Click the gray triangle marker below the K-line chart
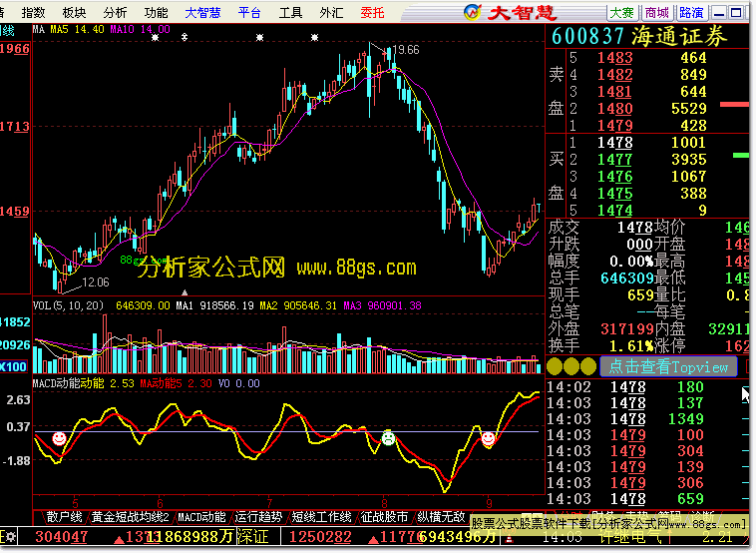 pyautogui.click(x=185, y=291)
